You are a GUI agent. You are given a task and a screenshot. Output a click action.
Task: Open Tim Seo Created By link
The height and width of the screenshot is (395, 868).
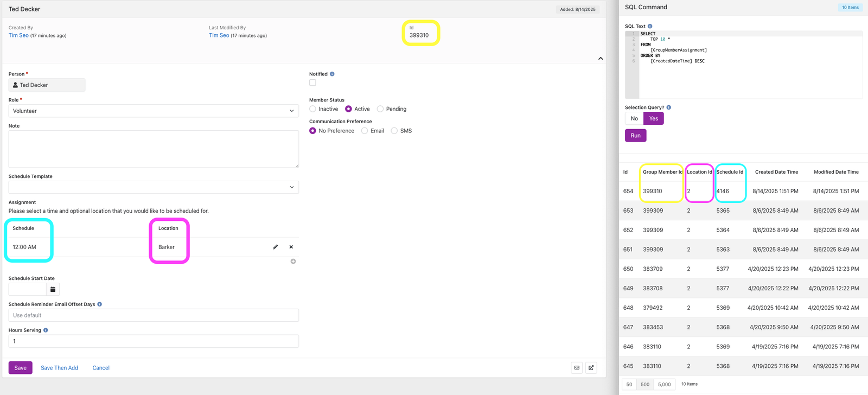pos(18,35)
